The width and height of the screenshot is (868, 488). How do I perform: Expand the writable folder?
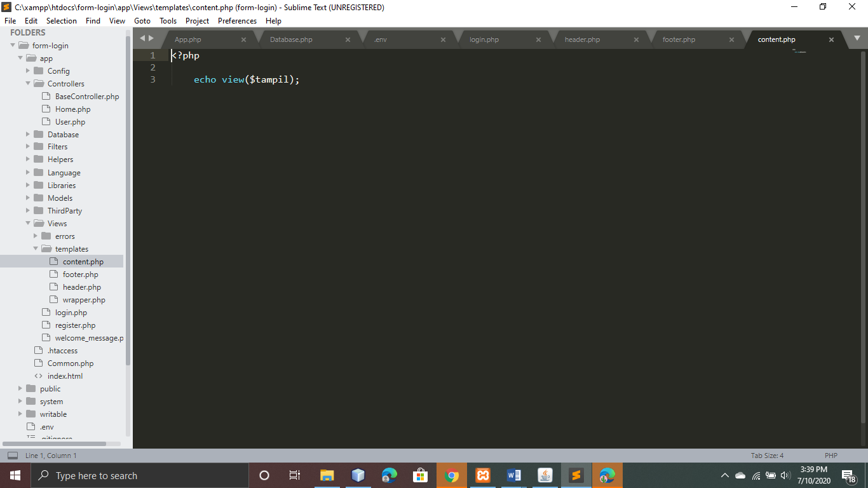pyautogui.click(x=20, y=414)
